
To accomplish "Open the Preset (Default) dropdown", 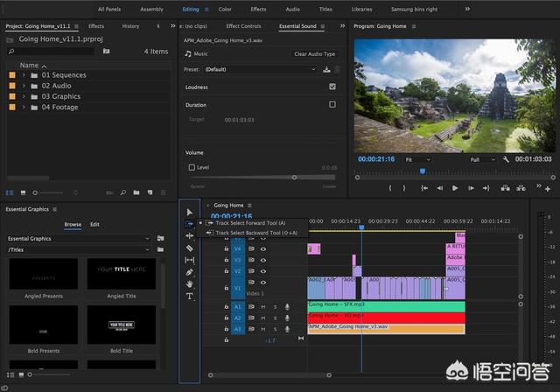I will coord(260,70).
